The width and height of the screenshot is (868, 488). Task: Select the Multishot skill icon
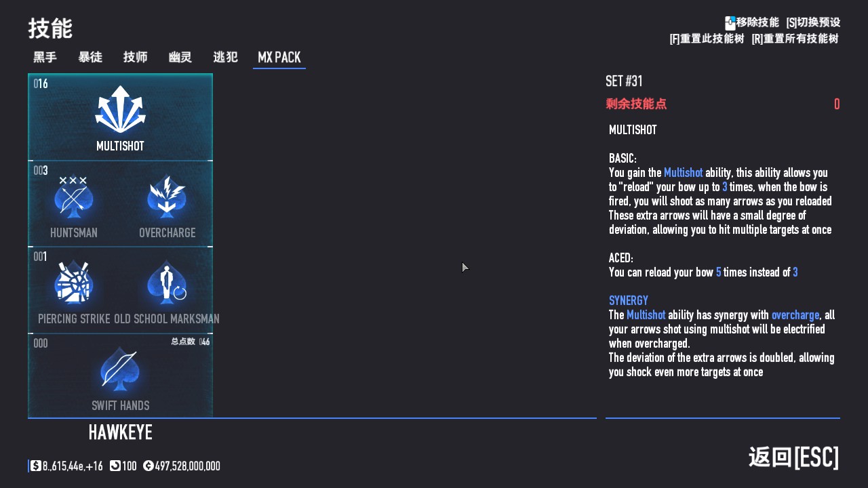[x=120, y=110]
